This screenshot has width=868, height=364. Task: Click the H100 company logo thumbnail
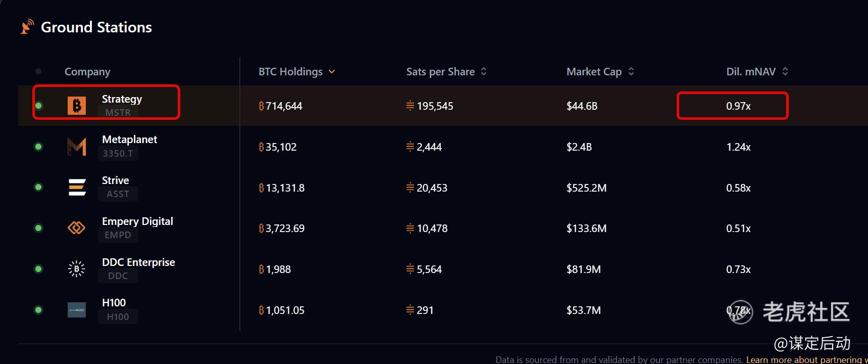[x=77, y=310]
